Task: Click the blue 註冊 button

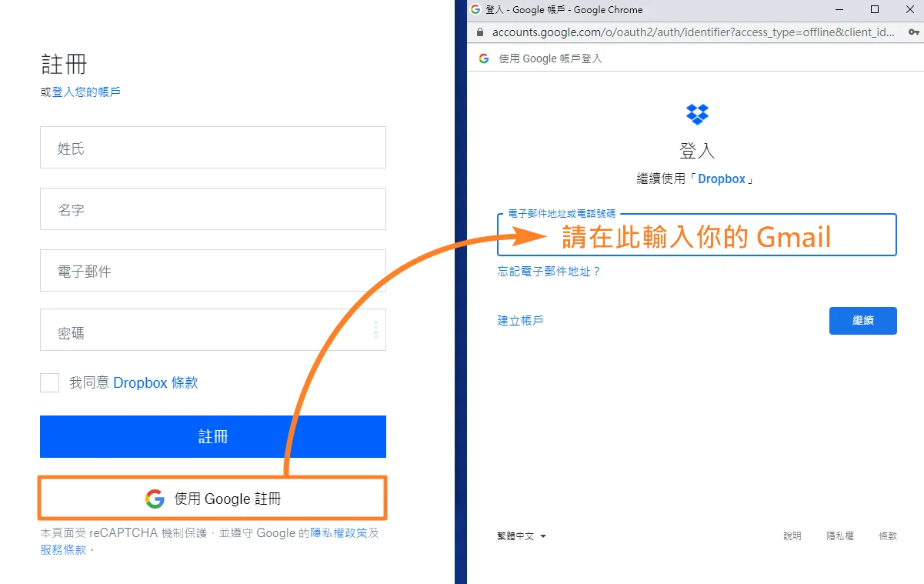Action: [213, 437]
